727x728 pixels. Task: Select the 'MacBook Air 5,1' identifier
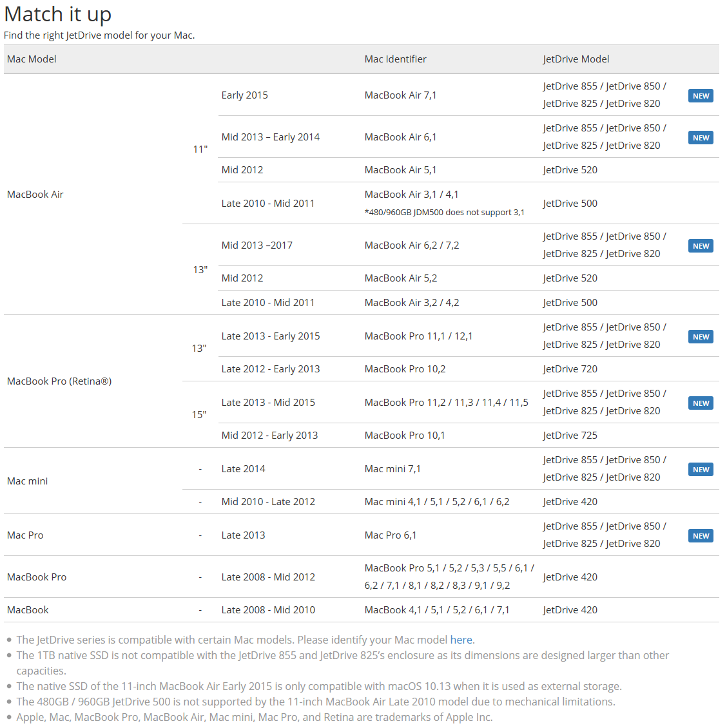coord(400,170)
